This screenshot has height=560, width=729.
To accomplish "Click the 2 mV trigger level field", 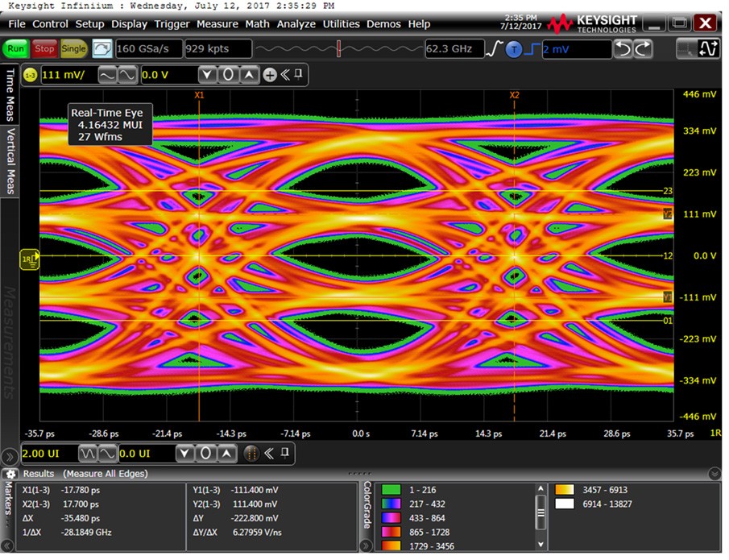I will 577,49.
